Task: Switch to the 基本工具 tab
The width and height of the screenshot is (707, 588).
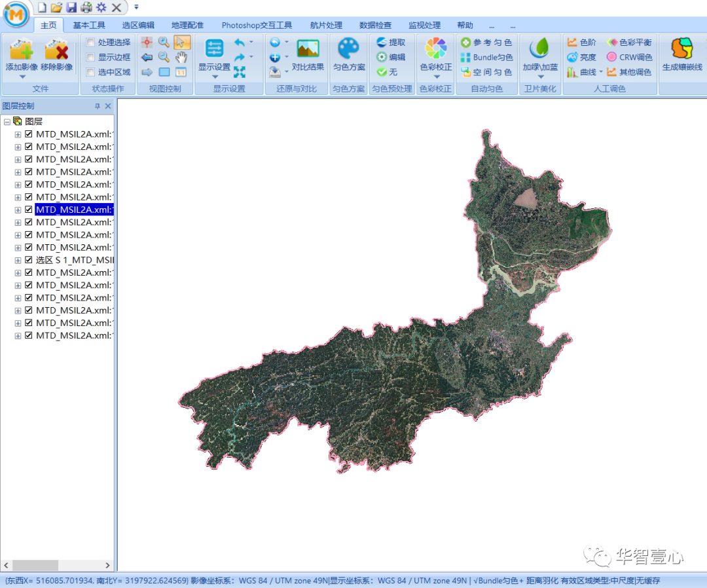Action: pos(89,26)
